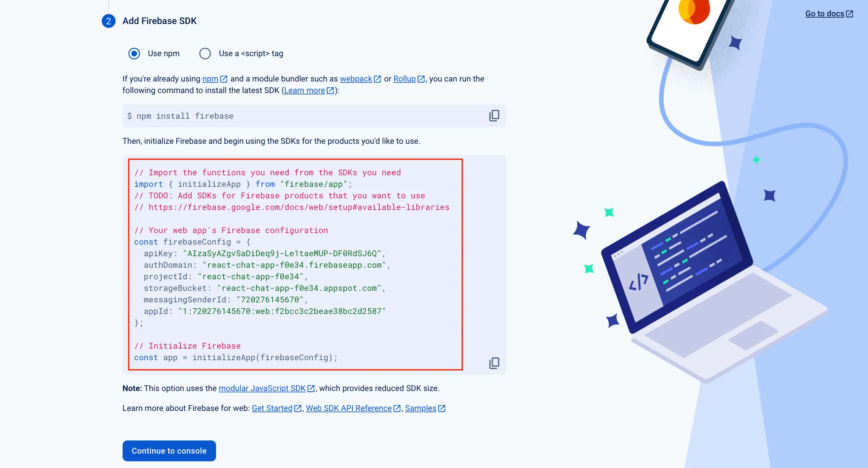Copy the Firebase config code snippet
The image size is (868, 468).
pos(494,363)
